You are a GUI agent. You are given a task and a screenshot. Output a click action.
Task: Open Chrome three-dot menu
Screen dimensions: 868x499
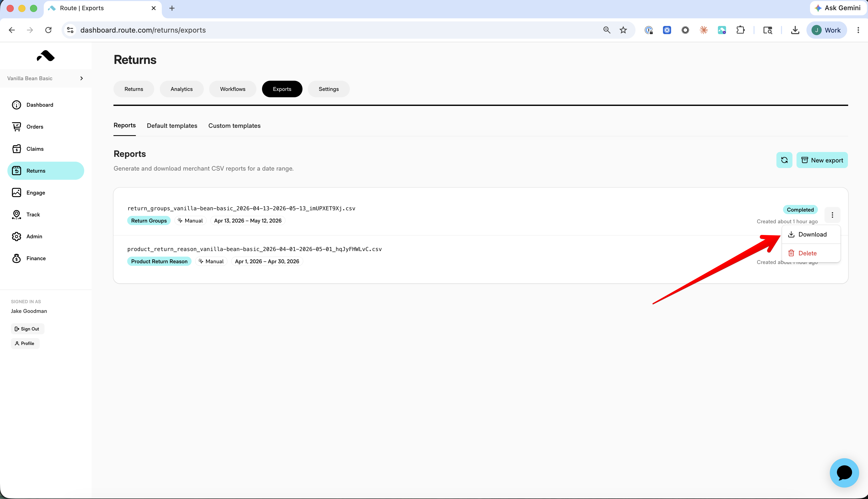point(858,30)
